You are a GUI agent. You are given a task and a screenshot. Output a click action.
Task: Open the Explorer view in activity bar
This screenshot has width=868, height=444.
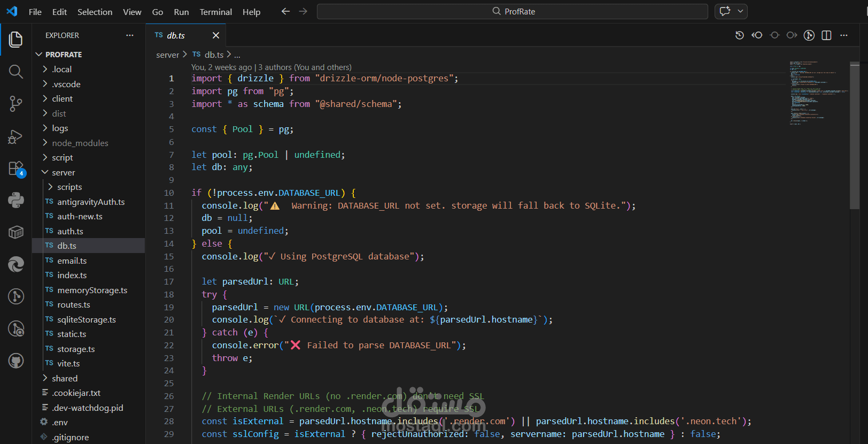click(15, 40)
